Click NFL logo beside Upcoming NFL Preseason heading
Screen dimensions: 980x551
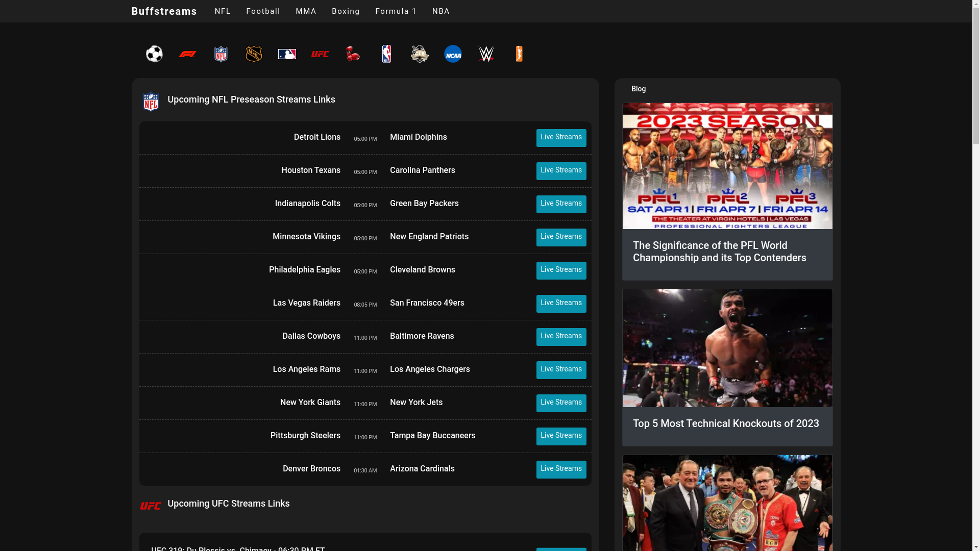tap(151, 101)
